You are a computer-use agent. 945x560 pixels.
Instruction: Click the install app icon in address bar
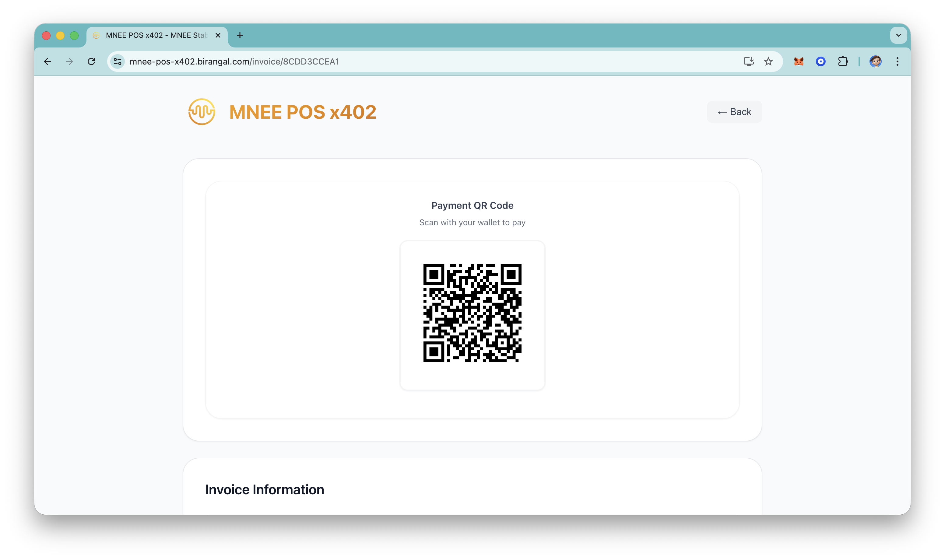pos(749,61)
